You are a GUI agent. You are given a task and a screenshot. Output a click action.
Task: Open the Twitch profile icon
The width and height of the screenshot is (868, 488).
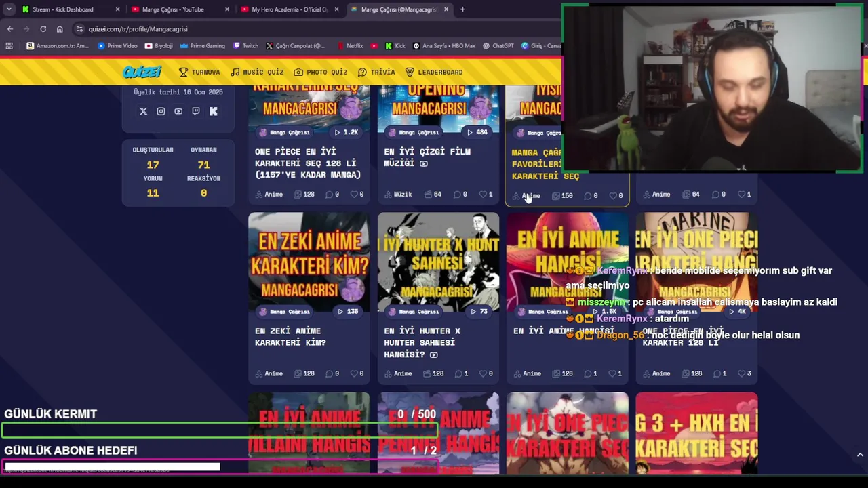click(x=196, y=111)
